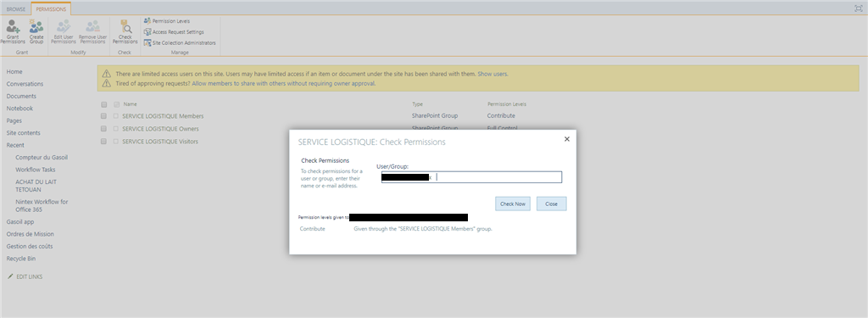Open Nintex Workflow for Office 365
Viewport: 868px width, 318px height.
pyautogui.click(x=42, y=205)
